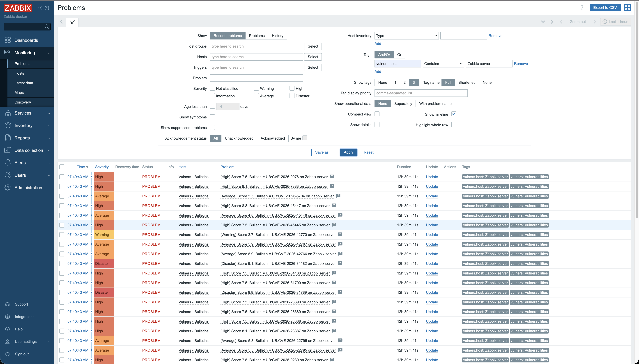Toggle Show suppressed problems checkbox
Screen dimensions: 639x364
[x=212, y=127]
